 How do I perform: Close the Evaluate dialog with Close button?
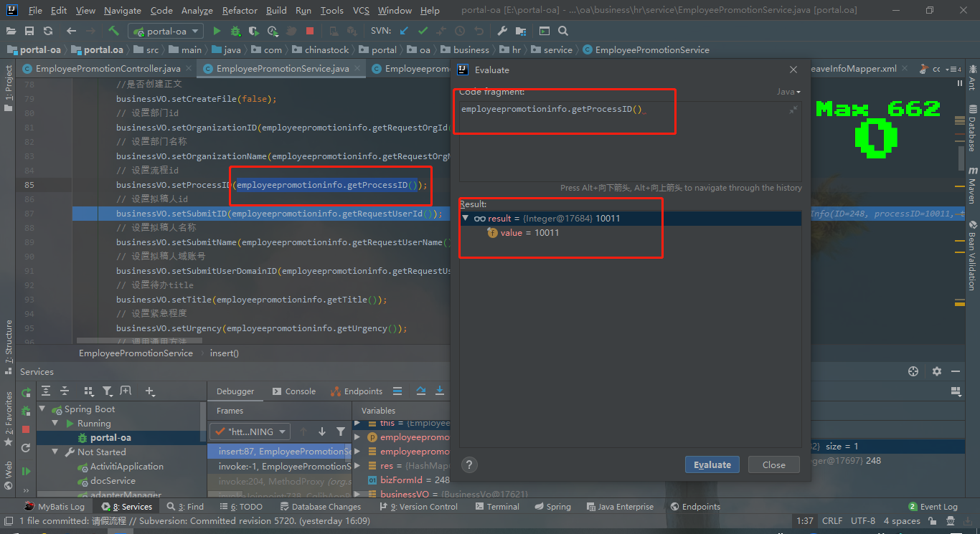click(773, 464)
